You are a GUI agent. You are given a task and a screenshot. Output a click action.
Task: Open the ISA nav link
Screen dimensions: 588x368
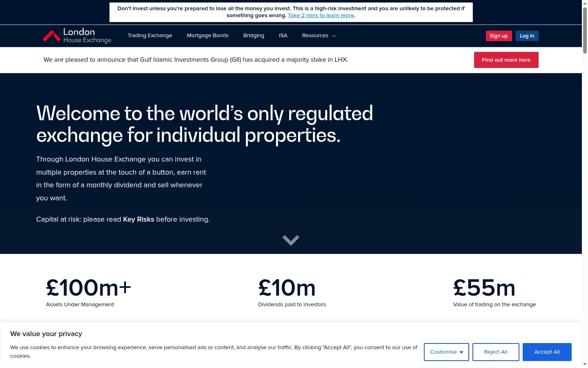point(283,36)
